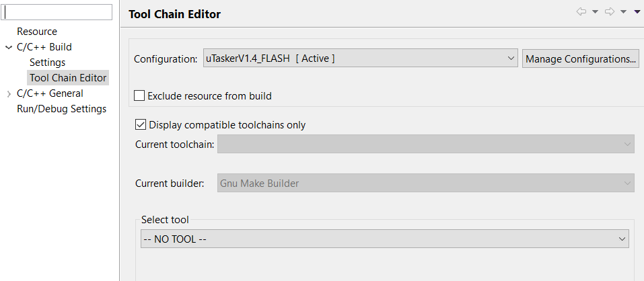Enable Exclude resource from build checkbox

[139, 95]
